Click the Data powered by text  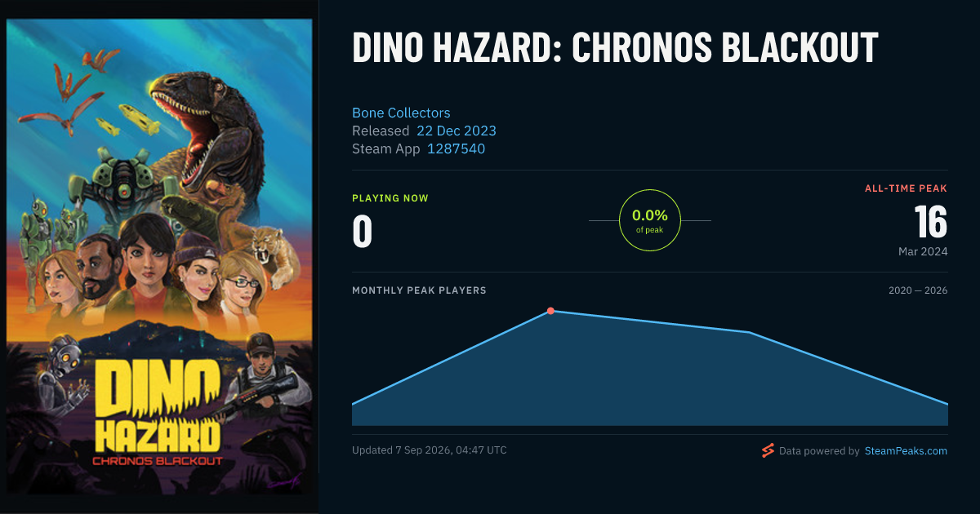819,450
